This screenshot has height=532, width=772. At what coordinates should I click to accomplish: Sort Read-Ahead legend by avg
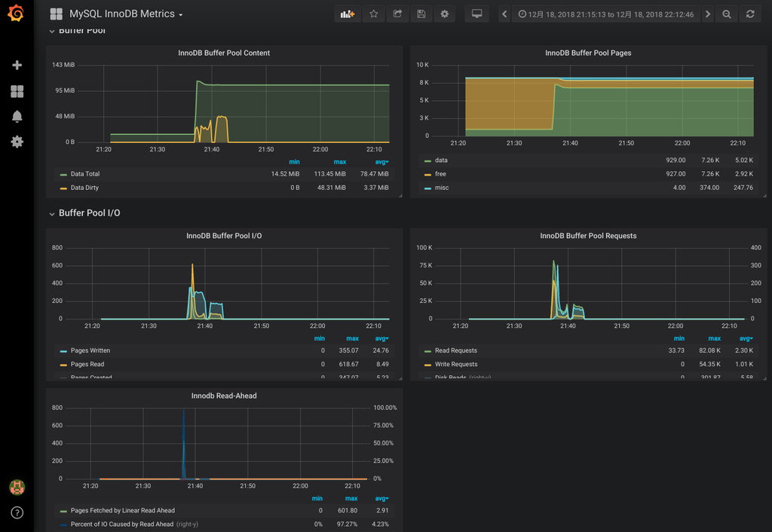[381, 499]
